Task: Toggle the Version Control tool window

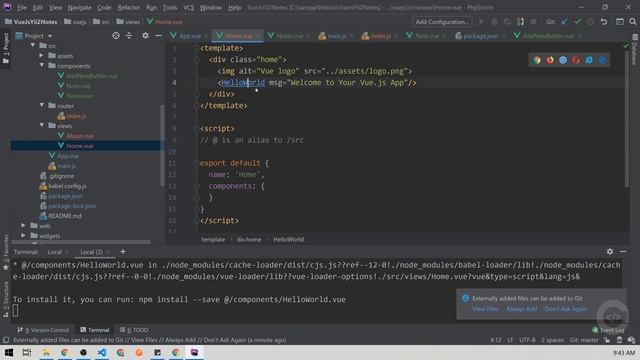Action: [43, 330]
